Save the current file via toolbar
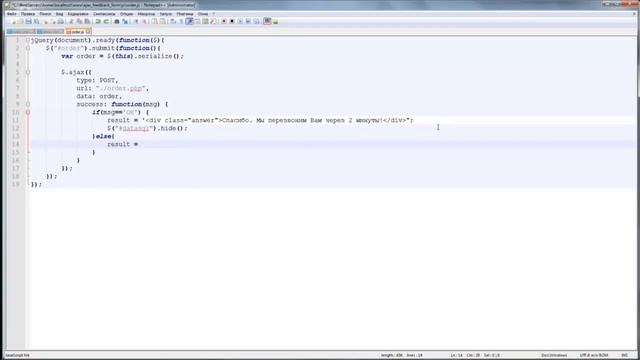 pos(28,21)
